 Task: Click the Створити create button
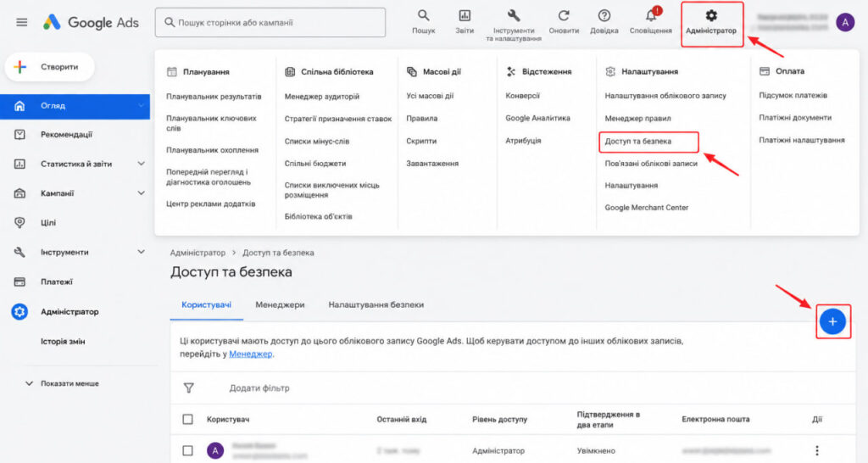[50, 67]
